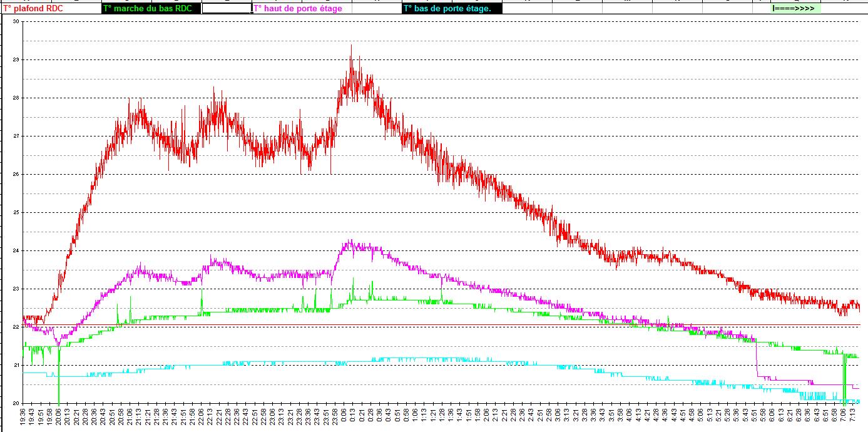
Task: Click the y-axis label 28
Action: click(x=16, y=98)
